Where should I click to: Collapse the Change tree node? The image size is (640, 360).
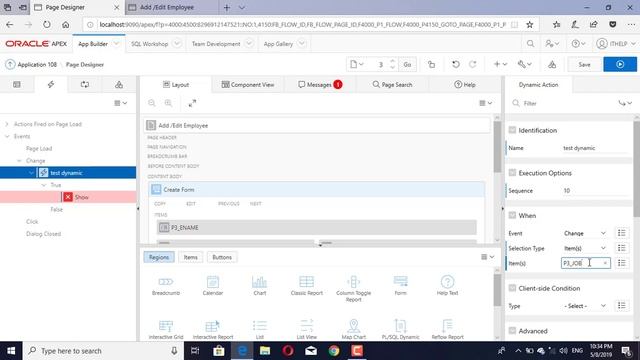click(19, 161)
